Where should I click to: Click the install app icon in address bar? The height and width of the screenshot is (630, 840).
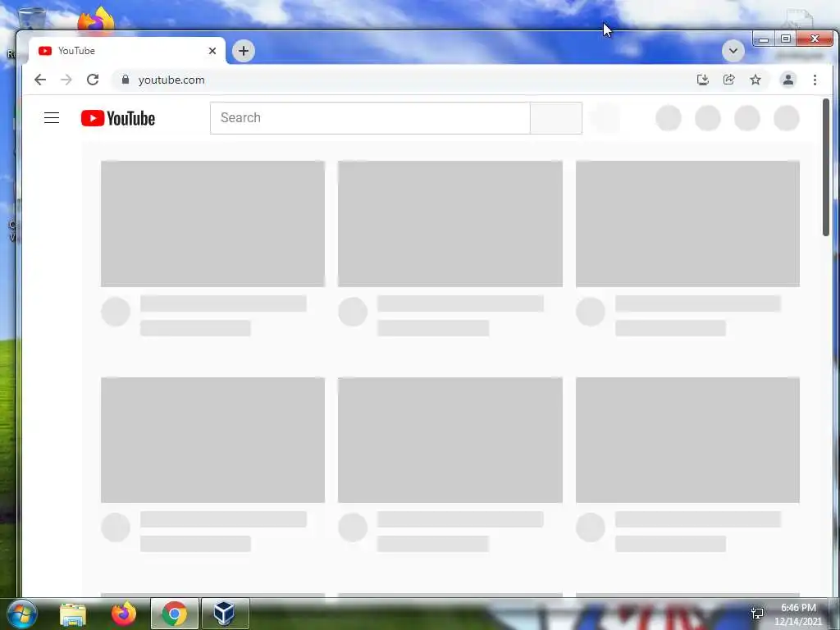click(x=702, y=80)
